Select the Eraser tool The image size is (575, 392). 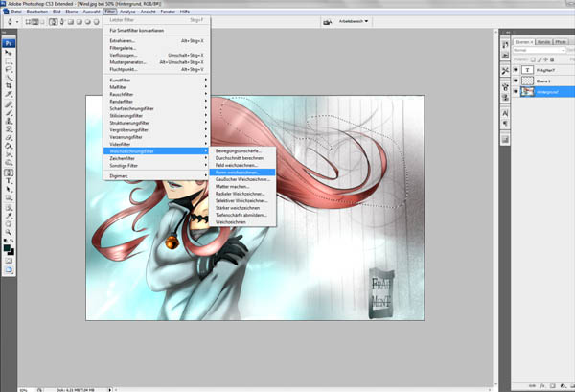9,137
